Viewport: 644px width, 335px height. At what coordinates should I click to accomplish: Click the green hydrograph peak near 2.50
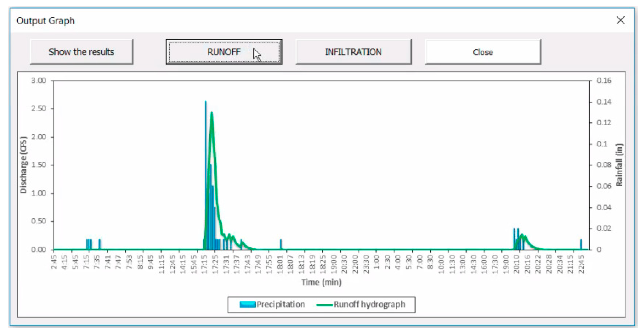[212, 113]
